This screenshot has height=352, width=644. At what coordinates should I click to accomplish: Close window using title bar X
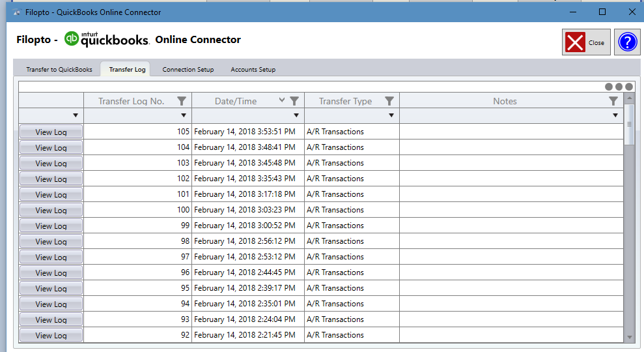point(632,12)
